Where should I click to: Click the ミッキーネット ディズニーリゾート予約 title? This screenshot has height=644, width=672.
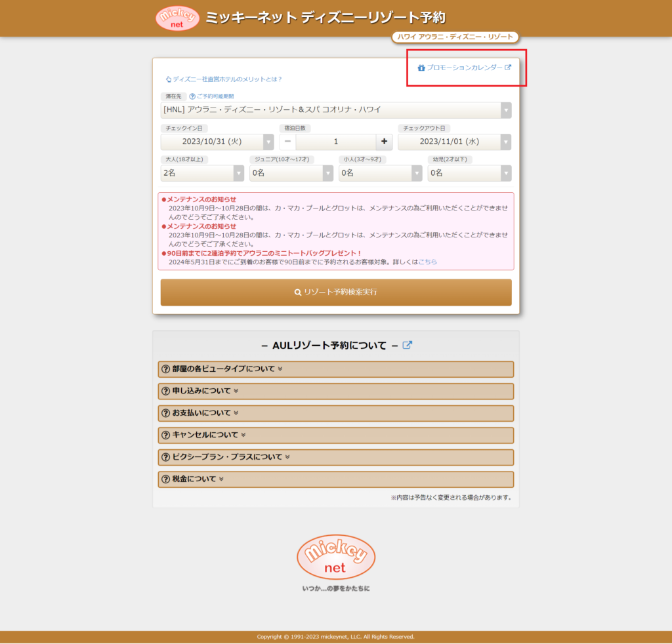(x=325, y=18)
